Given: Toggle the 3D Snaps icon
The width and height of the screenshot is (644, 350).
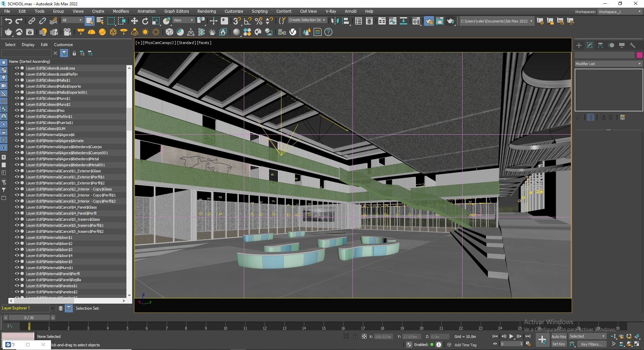Looking at the screenshot, I should pos(236,21).
